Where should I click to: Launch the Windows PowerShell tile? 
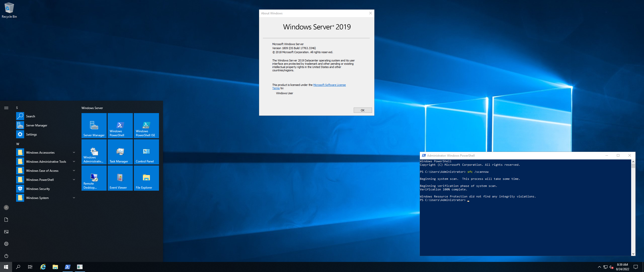120,126
